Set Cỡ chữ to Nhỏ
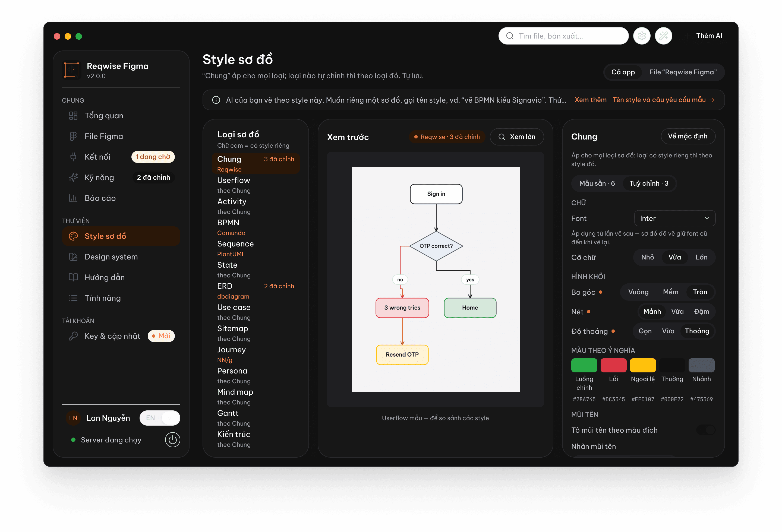782x532 pixels. [x=647, y=257]
